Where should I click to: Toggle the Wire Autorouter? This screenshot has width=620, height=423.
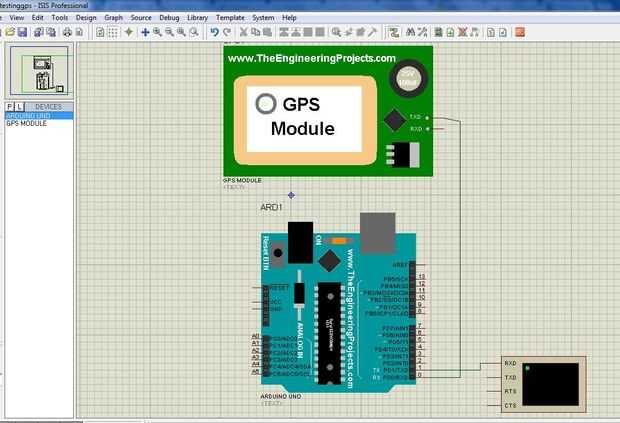coord(393,32)
